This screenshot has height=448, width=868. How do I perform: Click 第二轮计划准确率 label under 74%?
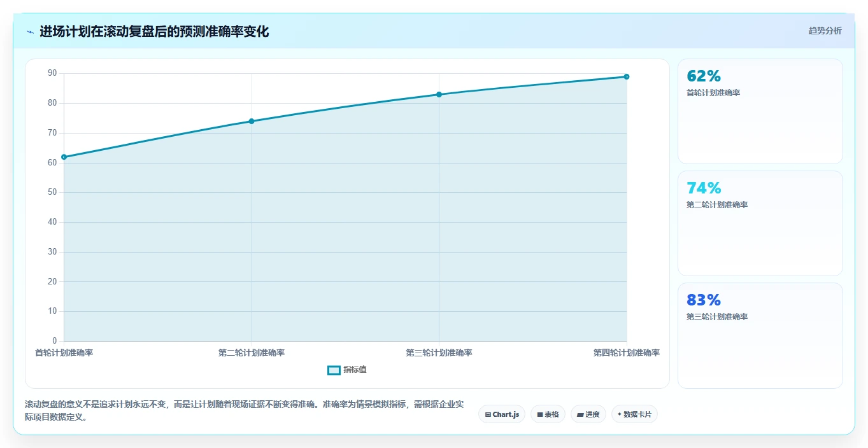click(x=717, y=205)
